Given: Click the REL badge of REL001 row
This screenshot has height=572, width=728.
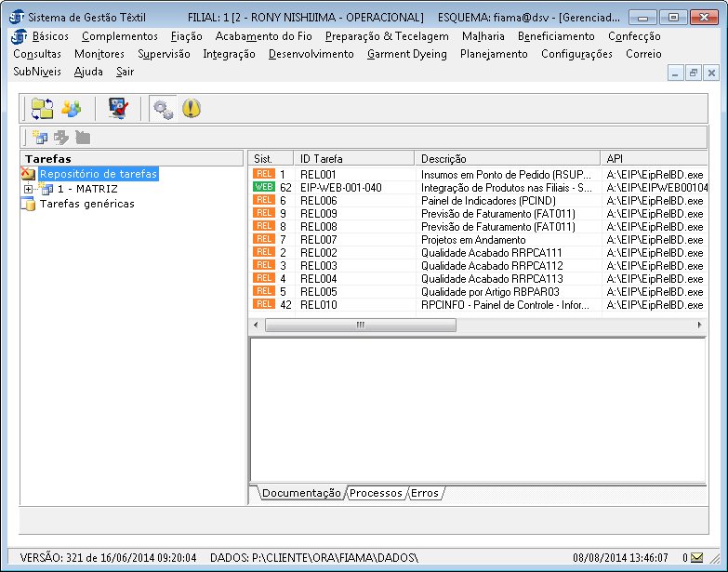Looking at the screenshot, I should click(264, 174).
